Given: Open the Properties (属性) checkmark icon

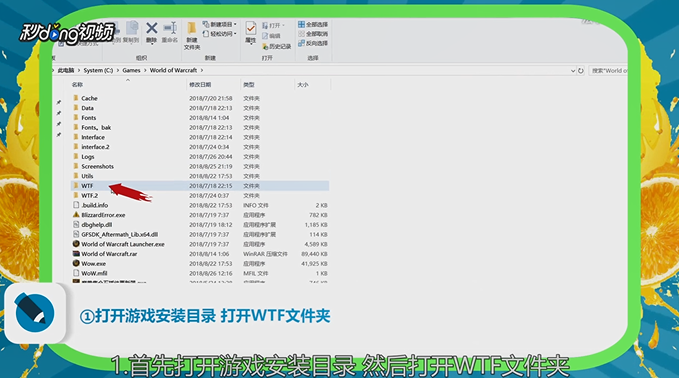Looking at the screenshot, I should 251,29.
